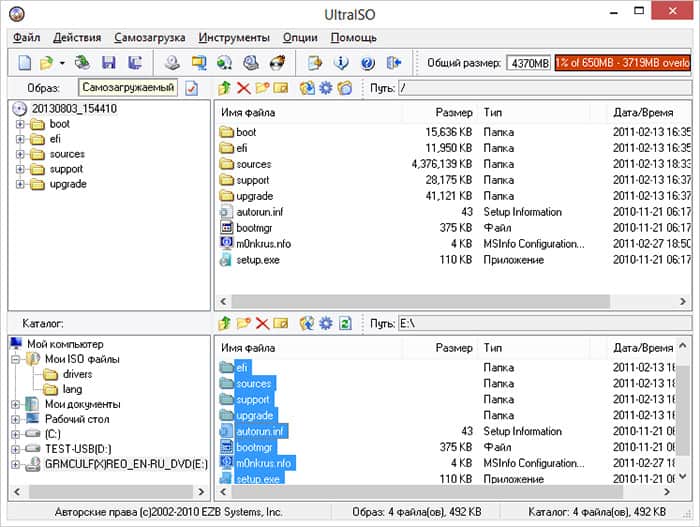The width and height of the screenshot is (700, 527).
Task: Click the Rename icon in image pane toolbar
Action: coord(281,88)
